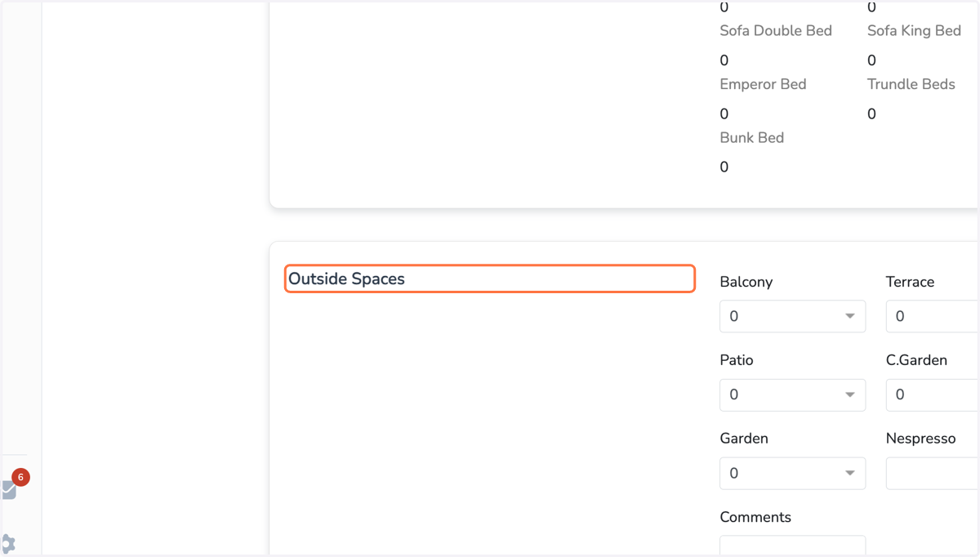
Task: Click the Nespresso input field
Action: (933, 473)
